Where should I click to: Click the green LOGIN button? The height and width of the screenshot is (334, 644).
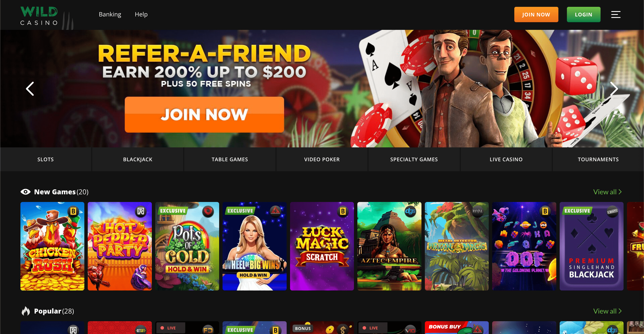(584, 15)
